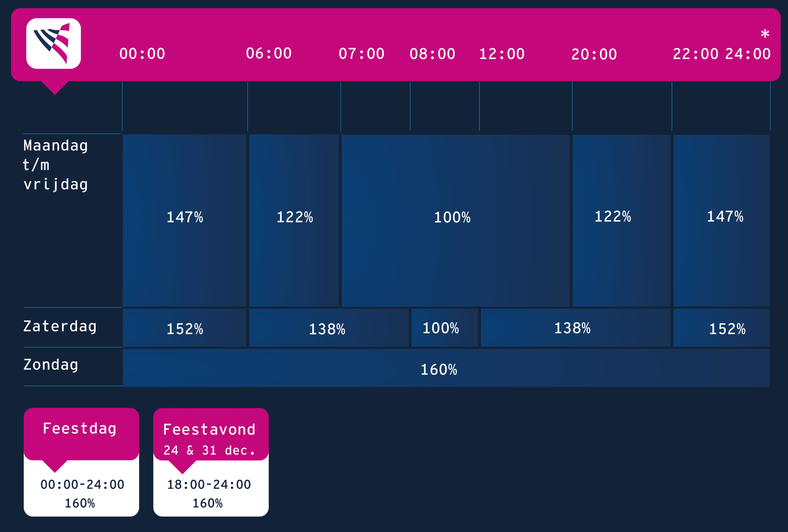788x532 pixels.
Task: Click the first weekday 147% block
Action: pos(185,220)
